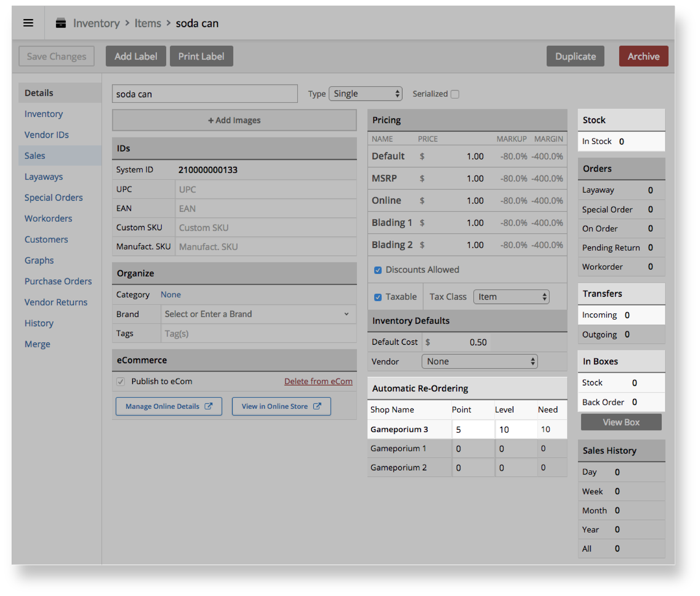The height and width of the screenshot is (596, 700).
Task: Open the hamburger menu icon
Action: [x=28, y=23]
